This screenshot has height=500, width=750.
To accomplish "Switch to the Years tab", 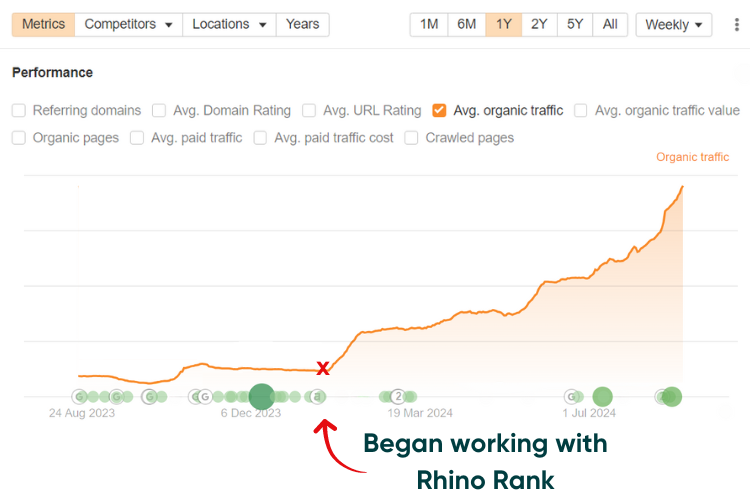I will (302, 24).
